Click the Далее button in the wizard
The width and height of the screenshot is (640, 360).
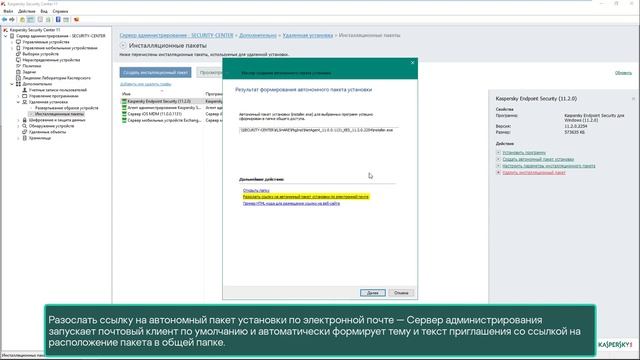(373, 293)
